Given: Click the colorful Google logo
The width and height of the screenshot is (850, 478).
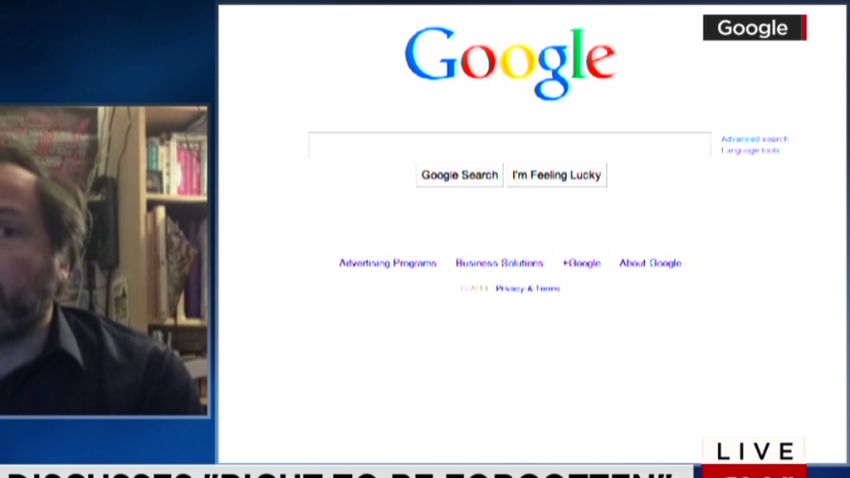Looking at the screenshot, I should [x=510, y=62].
